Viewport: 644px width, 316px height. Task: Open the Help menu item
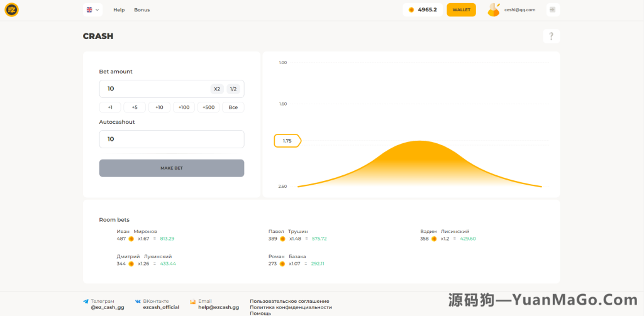tap(119, 10)
